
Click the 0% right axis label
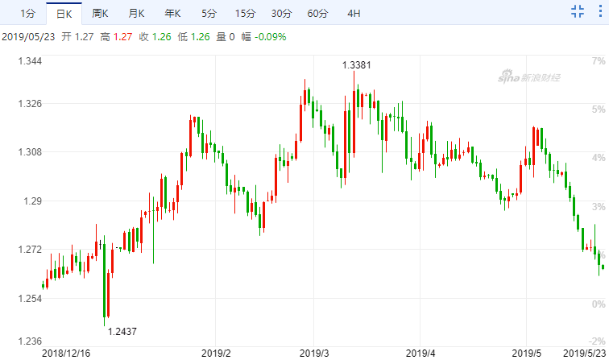pos(599,304)
